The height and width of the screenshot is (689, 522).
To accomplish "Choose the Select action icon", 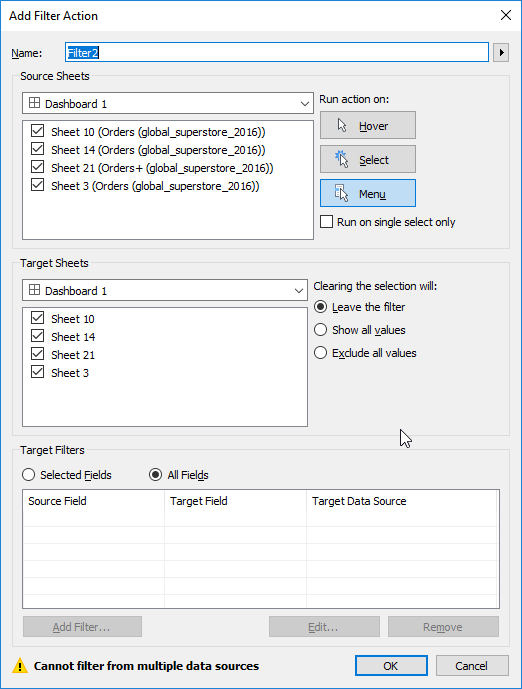I will click(x=341, y=159).
